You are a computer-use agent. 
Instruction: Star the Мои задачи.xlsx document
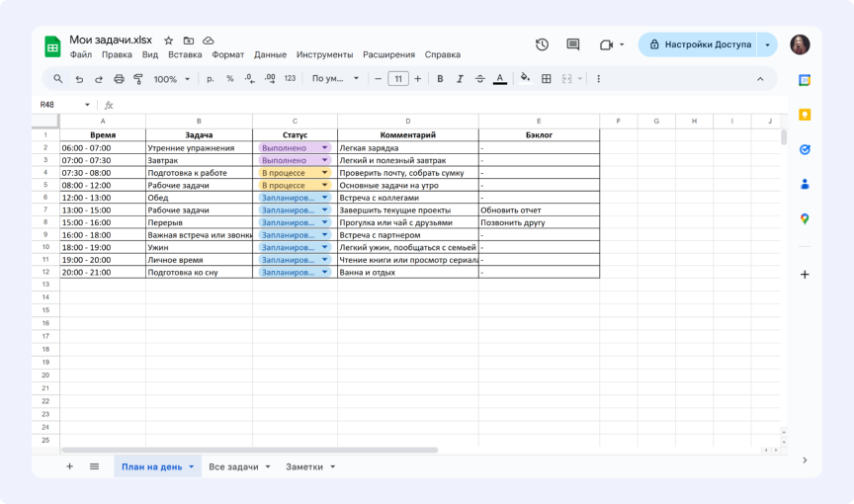click(169, 41)
